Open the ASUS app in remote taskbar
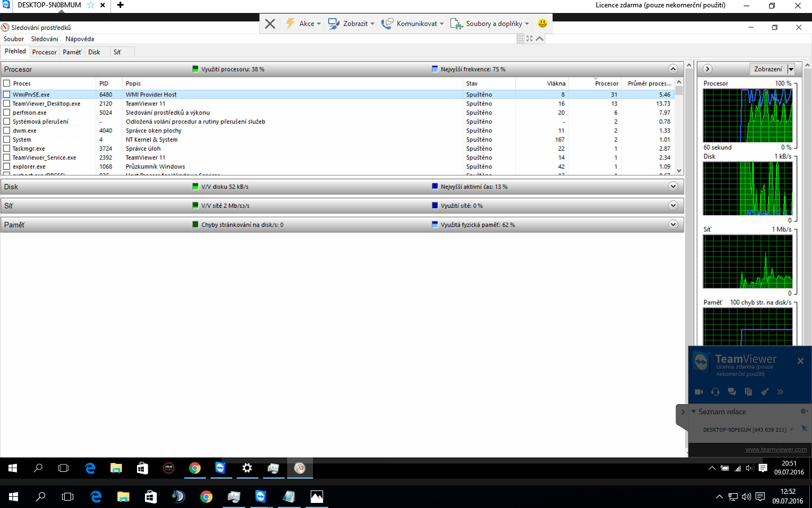The width and height of the screenshot is (812, 508). [x=169, y=468]
